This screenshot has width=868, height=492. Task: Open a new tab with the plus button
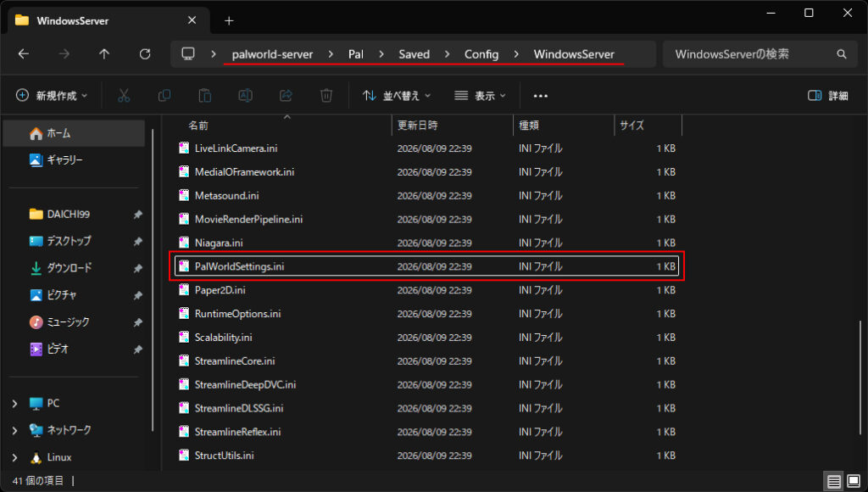point(229,21)
